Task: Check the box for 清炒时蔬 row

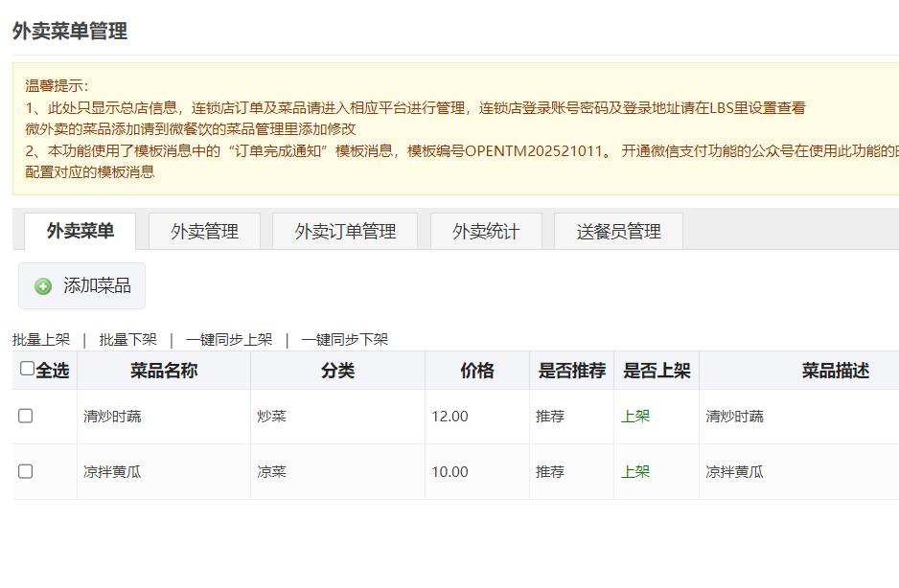Action: [26, 416]
